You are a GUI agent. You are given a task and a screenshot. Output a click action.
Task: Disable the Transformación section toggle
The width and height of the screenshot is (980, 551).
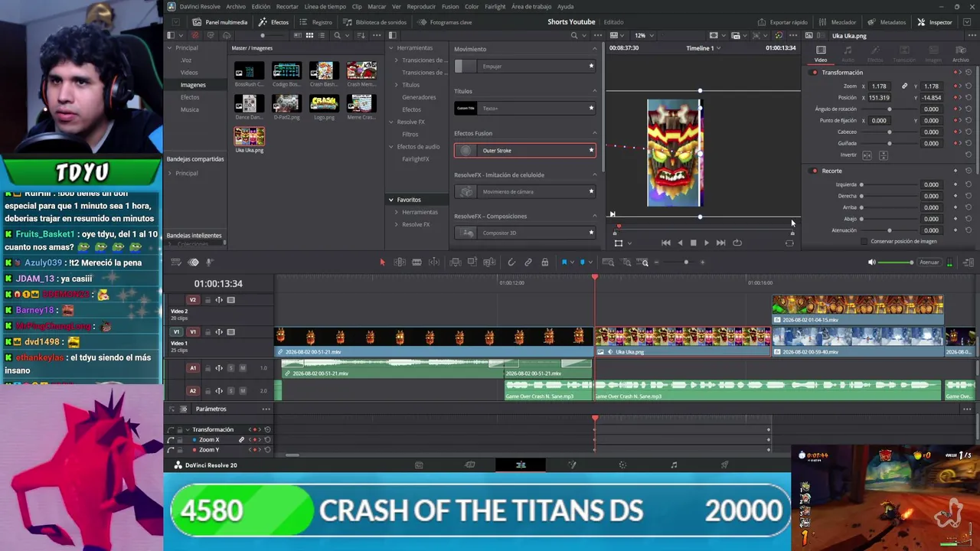815,73
